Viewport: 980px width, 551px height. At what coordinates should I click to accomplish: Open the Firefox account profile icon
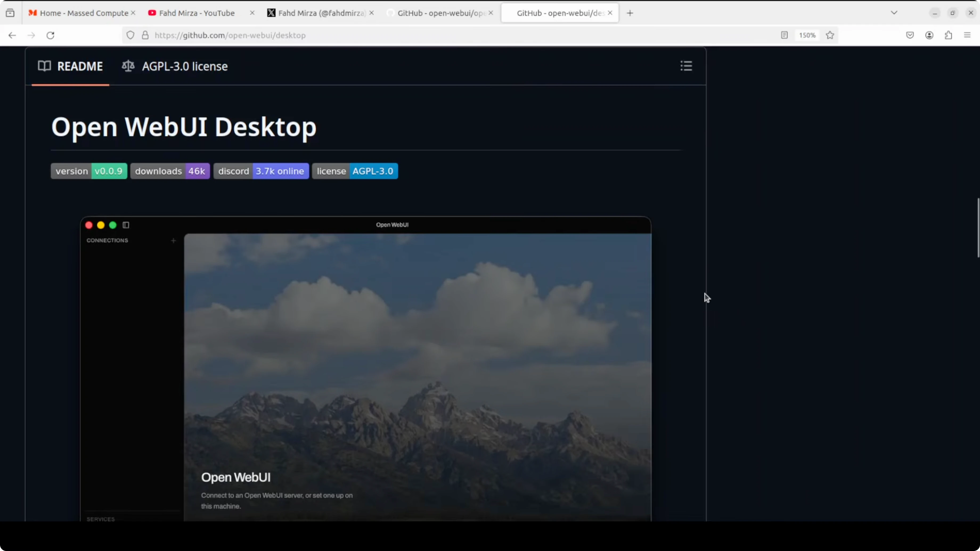coord(929,35)
